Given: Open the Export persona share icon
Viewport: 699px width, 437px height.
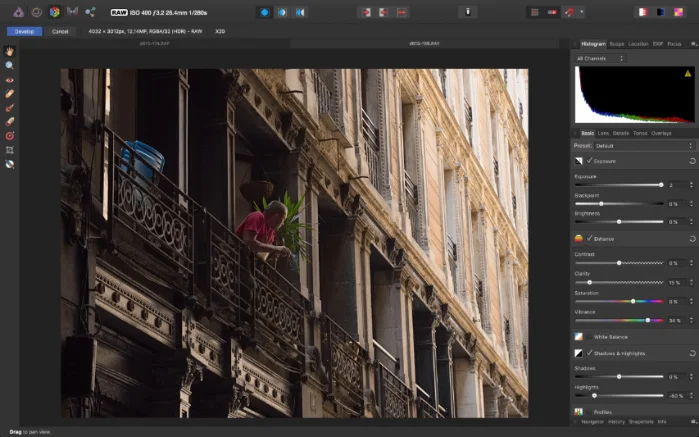Looking at the screenshot, I should click(x=90, y=12).
